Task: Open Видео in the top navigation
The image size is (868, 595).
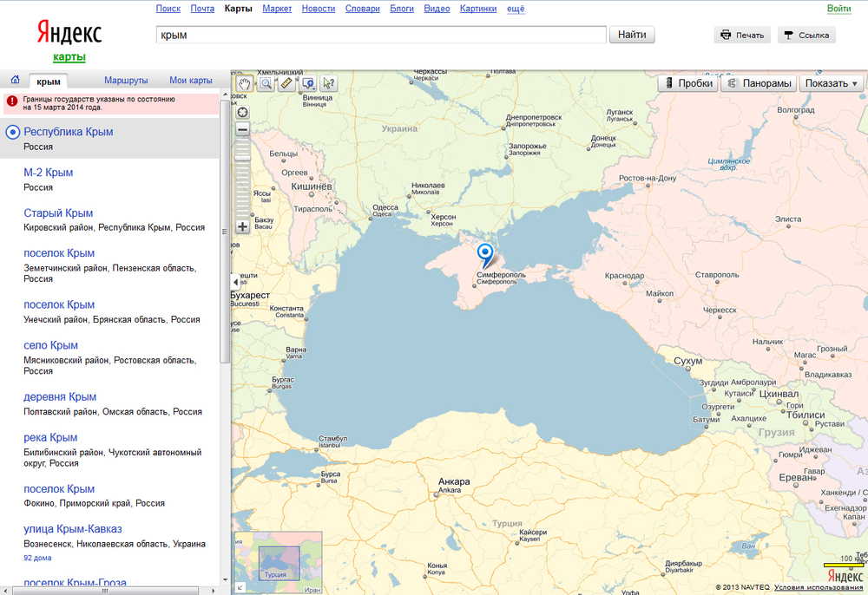Action: pos(437,9)
